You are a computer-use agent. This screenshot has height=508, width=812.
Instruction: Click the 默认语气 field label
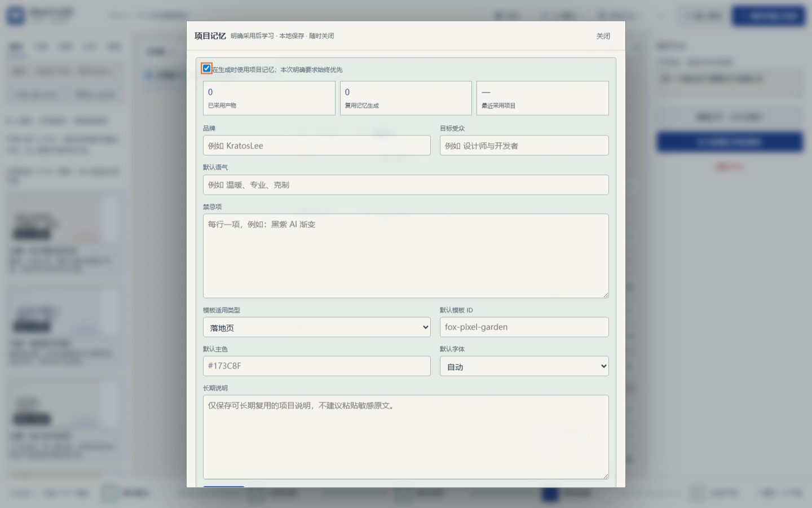pos(215,168)
